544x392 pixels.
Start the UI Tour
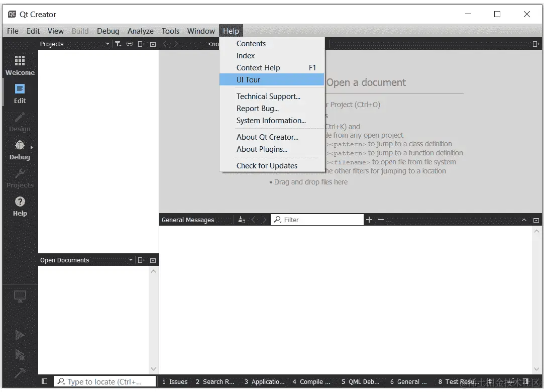tap(272, 79)
